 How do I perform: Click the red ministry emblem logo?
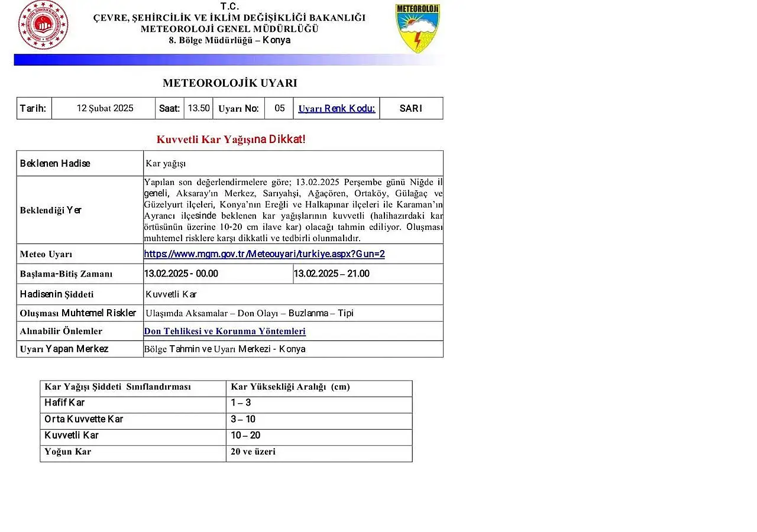pos(43,25)
